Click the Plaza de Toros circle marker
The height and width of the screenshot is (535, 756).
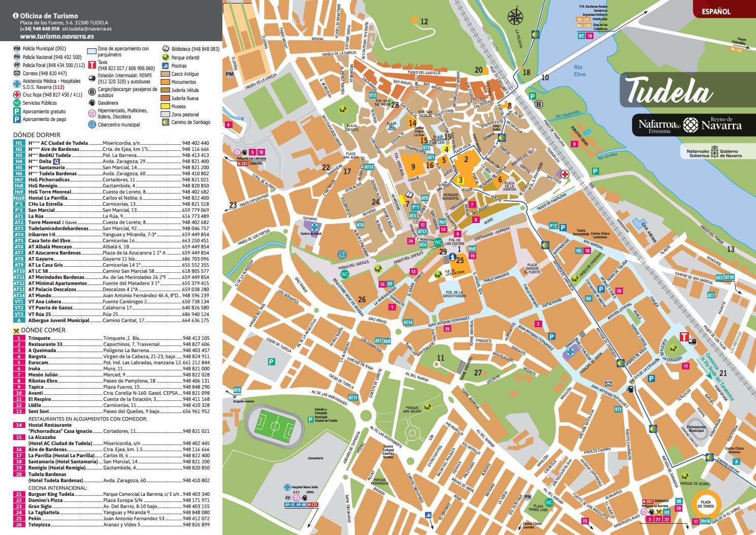pyautogui.click(x=708, y=504)
